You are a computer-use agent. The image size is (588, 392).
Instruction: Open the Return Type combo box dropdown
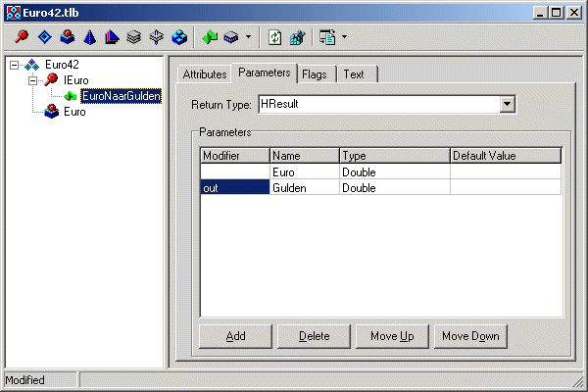507,104
